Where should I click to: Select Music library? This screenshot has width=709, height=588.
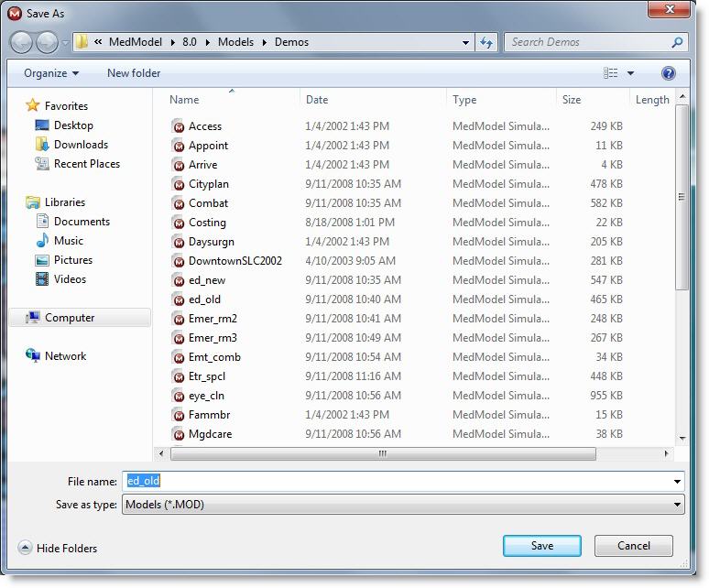(60, 241)
